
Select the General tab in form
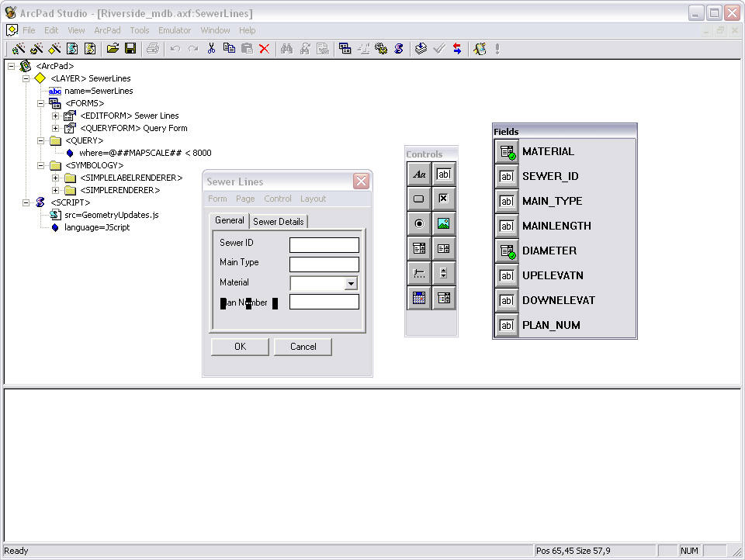coord(230,220)
